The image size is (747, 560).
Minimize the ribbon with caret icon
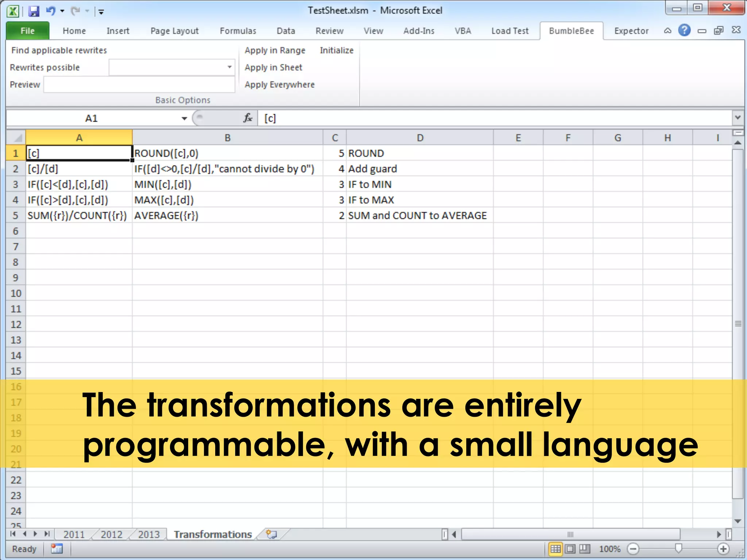click(x=667, y=31)
